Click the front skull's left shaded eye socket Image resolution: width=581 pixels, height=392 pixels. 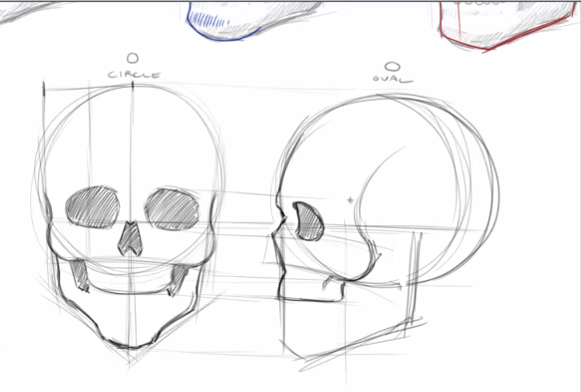(93, 207)
